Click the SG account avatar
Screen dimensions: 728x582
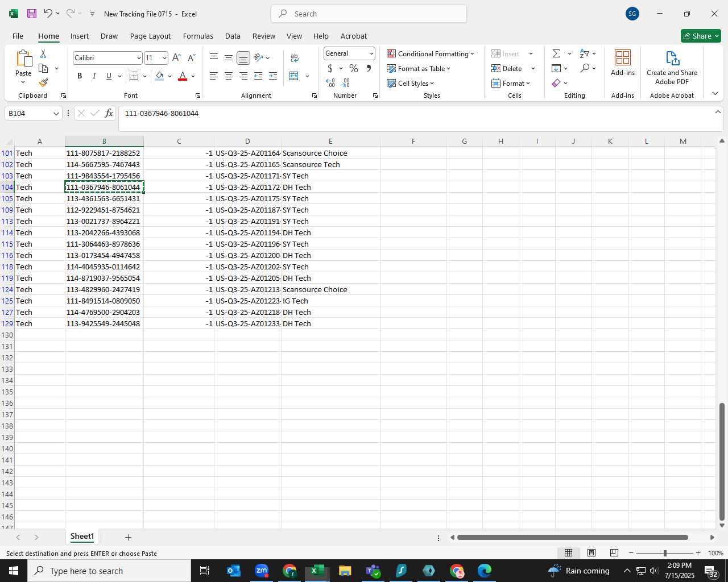point(632,14)
